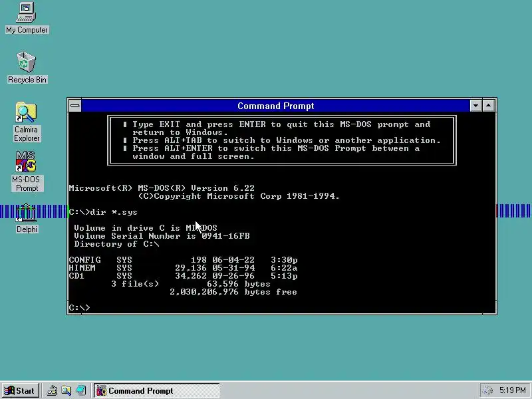Select the Calmira Explorer shortcut icon
532x399 pixels.
pos(27,122)
